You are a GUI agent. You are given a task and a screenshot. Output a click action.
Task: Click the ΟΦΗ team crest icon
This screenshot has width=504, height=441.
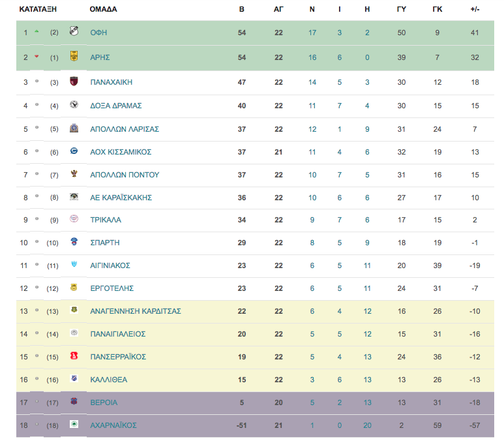pos(74,31)
